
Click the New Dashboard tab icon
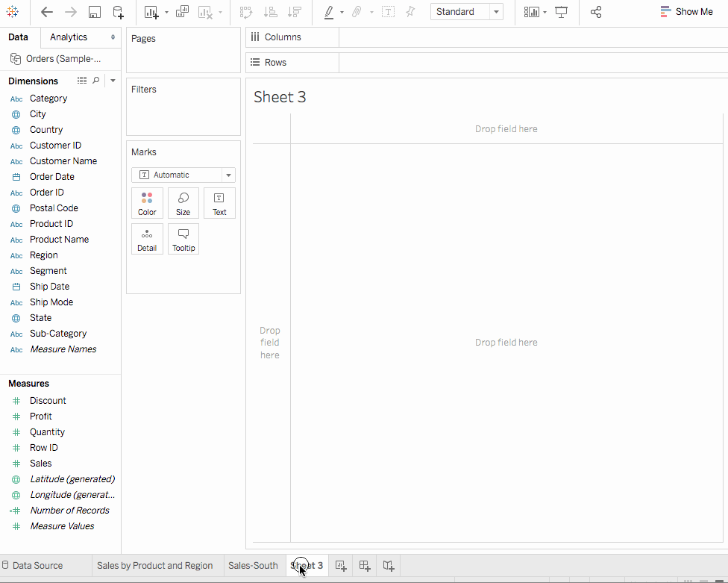click(365, 566)
